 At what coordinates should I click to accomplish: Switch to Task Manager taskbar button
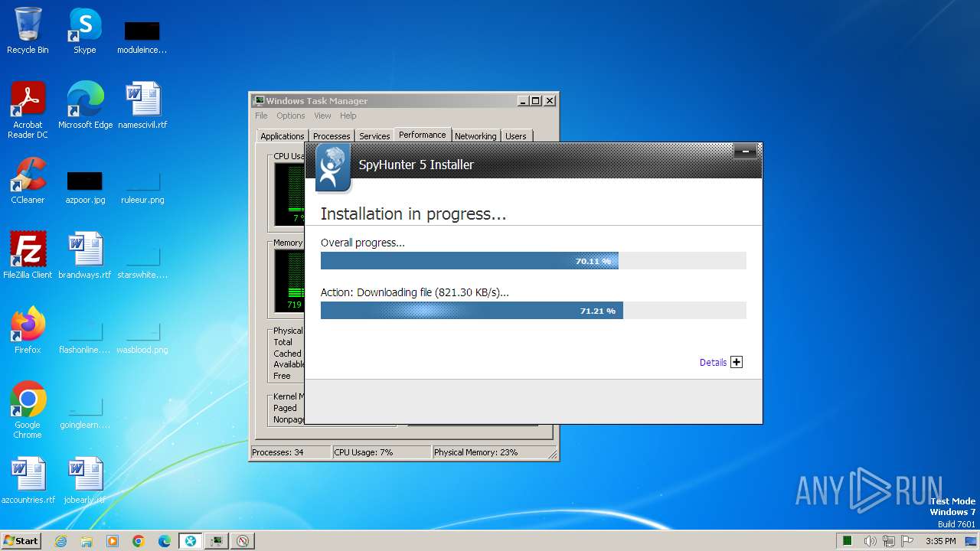[x=217, y=541]
